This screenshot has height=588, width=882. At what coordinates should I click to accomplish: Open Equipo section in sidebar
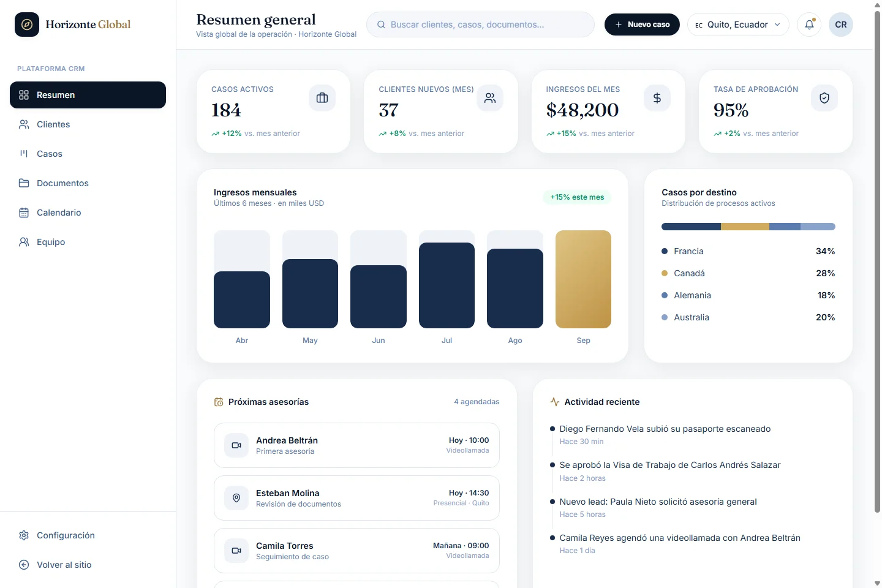point(88,242)
